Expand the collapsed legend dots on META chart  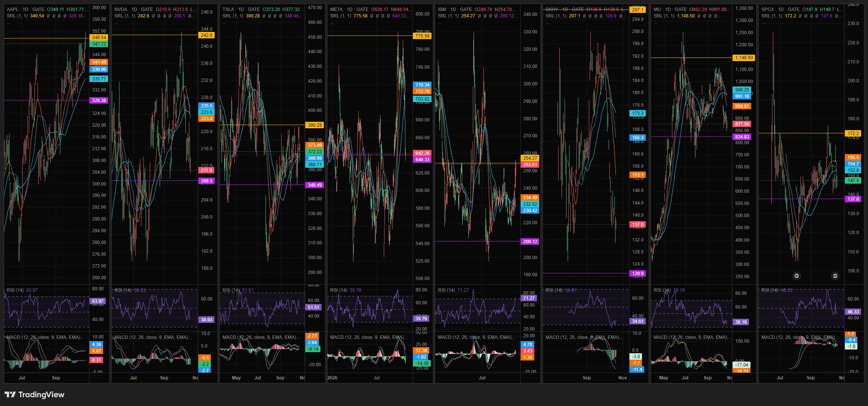332,23
